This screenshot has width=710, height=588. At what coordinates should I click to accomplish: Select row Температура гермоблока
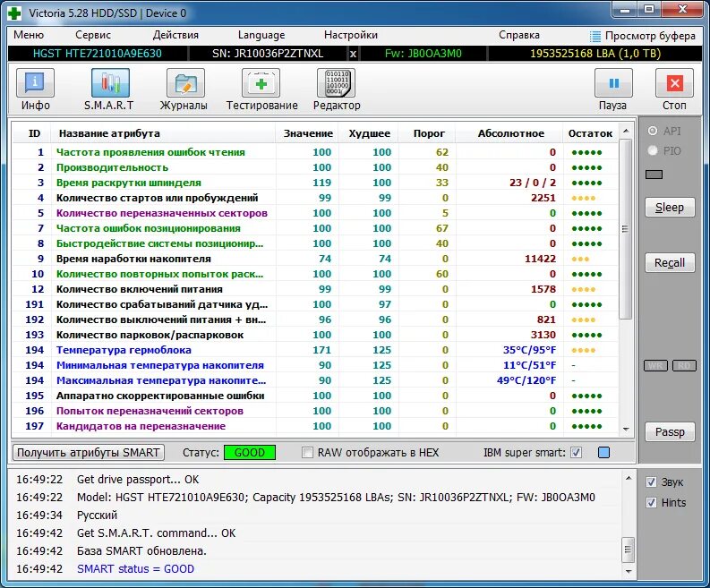(315, 350)
